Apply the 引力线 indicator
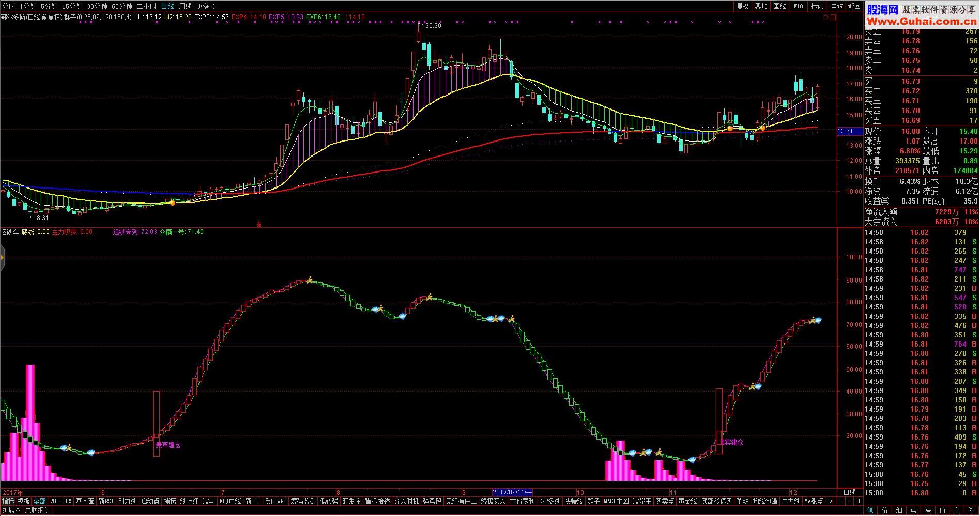Image resolution: width=980 pixels, height=516 pixels. tap(128, 501)
